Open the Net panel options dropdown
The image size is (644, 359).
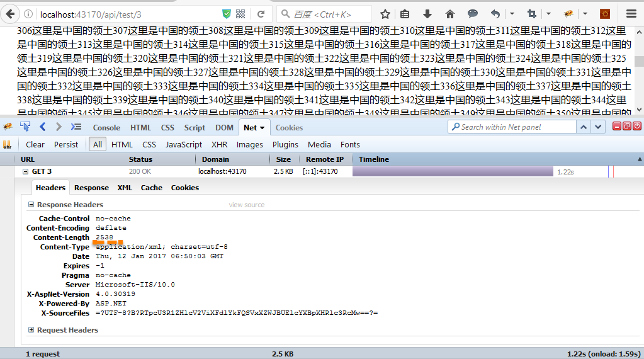tap(262, 128)
